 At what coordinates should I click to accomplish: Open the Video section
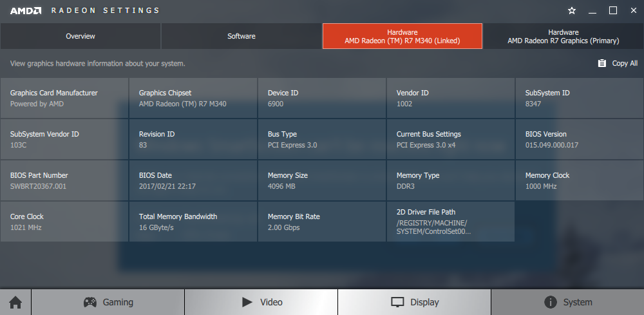(261, 302)
